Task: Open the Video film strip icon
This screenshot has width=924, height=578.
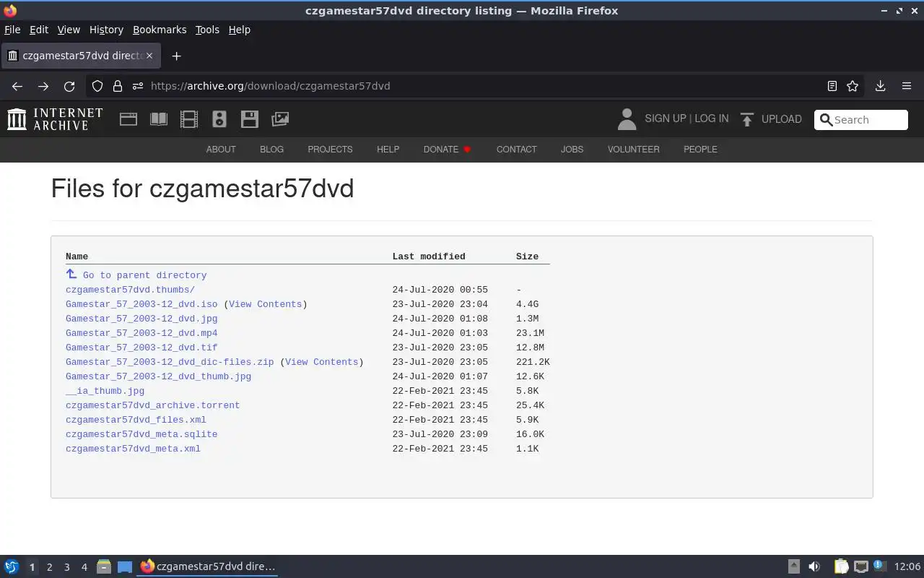Action: [x=189, y=119]
